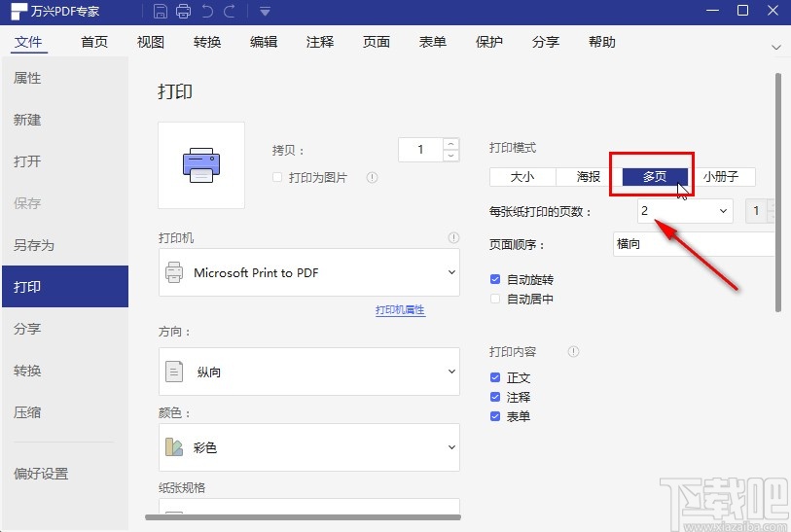Image resolution: width=791 pixels, height=532 pixels.
Task: Switch to the 页面 tab
Action: [377, 42]
